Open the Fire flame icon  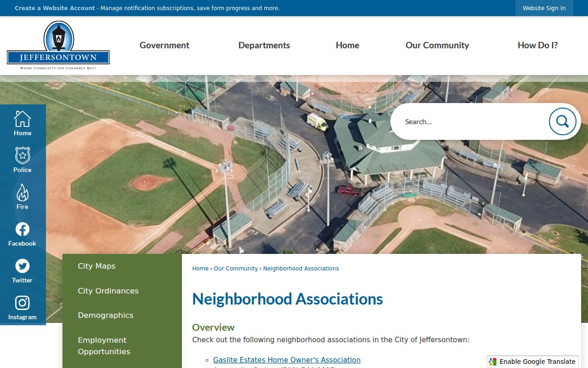point(23,196)
